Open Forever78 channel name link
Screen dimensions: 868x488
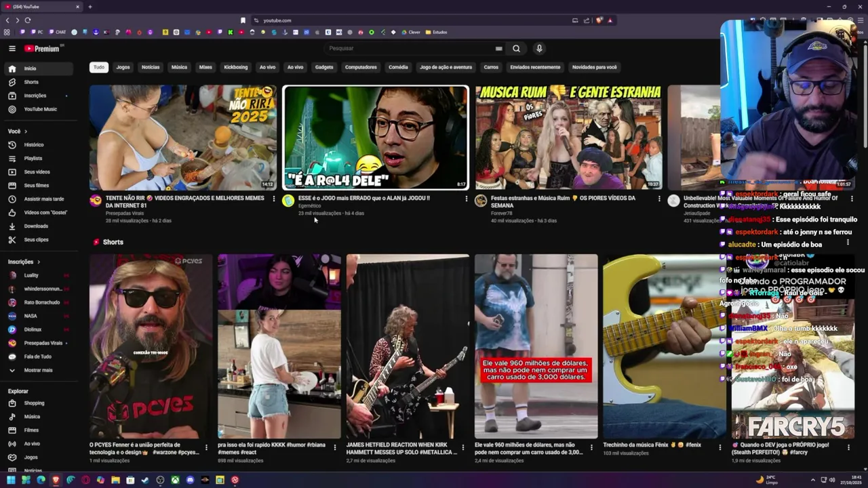[502, 213]
